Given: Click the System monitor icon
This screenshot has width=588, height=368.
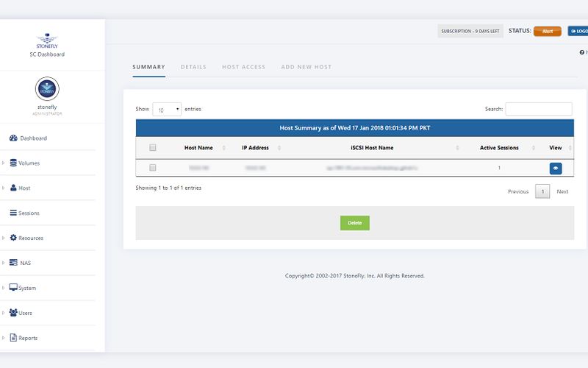Looking at the screenshot, I should (x=13, y=288).
